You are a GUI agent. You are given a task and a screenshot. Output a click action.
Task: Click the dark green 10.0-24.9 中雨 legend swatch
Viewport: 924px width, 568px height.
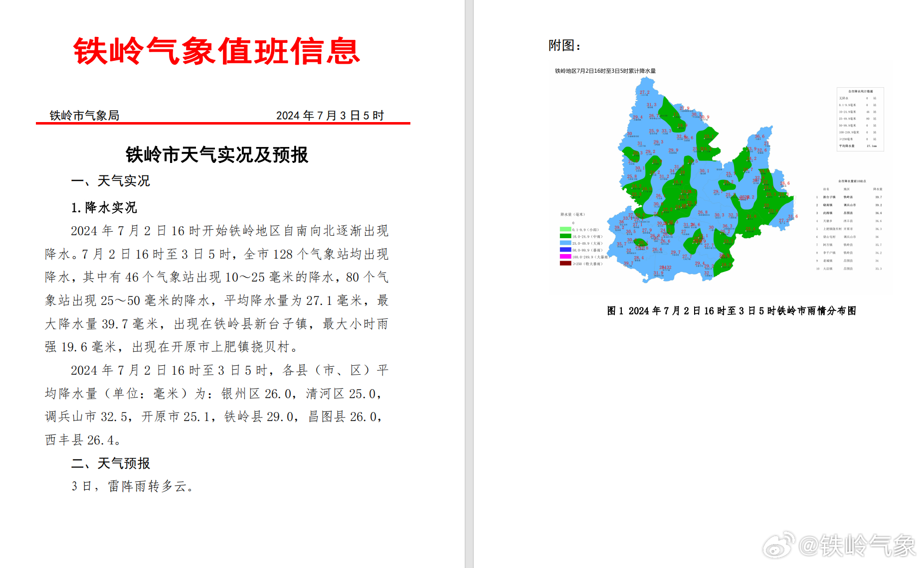point(565,236)
